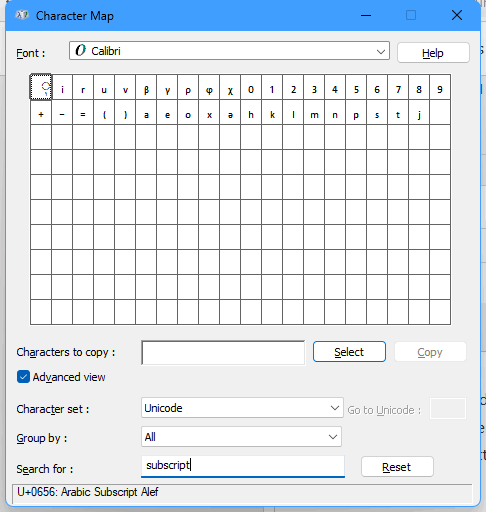The image size is (486, 512).
Task: Click the Reset search button
Action: tap(397, 467)
